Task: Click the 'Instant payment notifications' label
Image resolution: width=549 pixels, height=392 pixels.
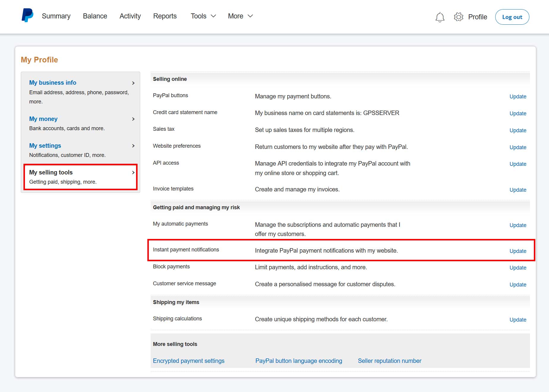Action: click(186, 250)
